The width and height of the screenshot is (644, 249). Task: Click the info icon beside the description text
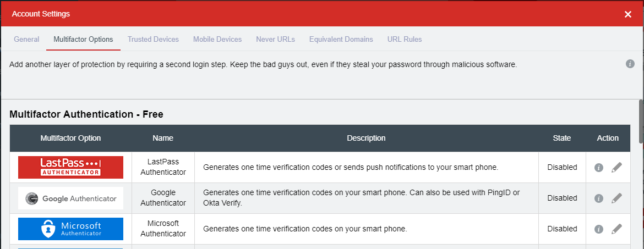click(630, 64)
